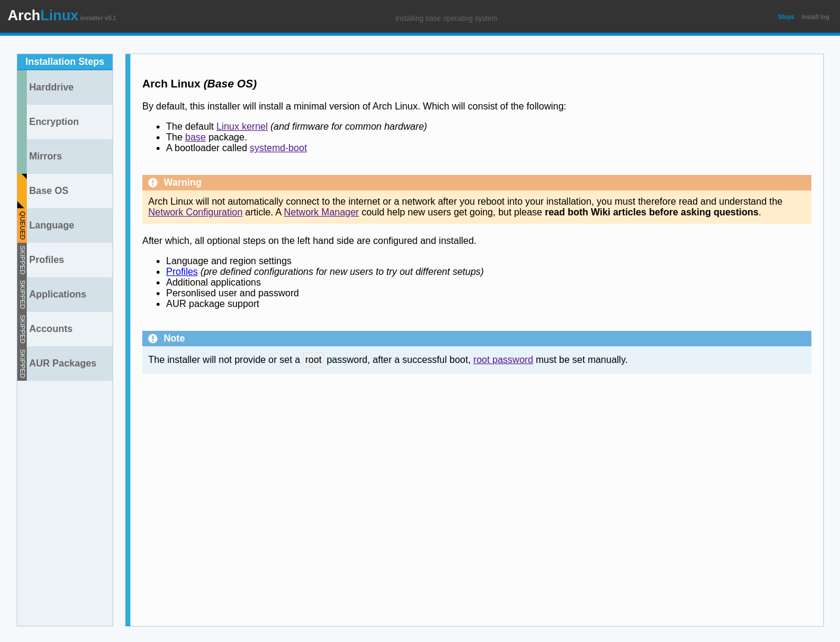The image size is (840, 642).
Task: Open the Steps tab in header
Action: 786,17
